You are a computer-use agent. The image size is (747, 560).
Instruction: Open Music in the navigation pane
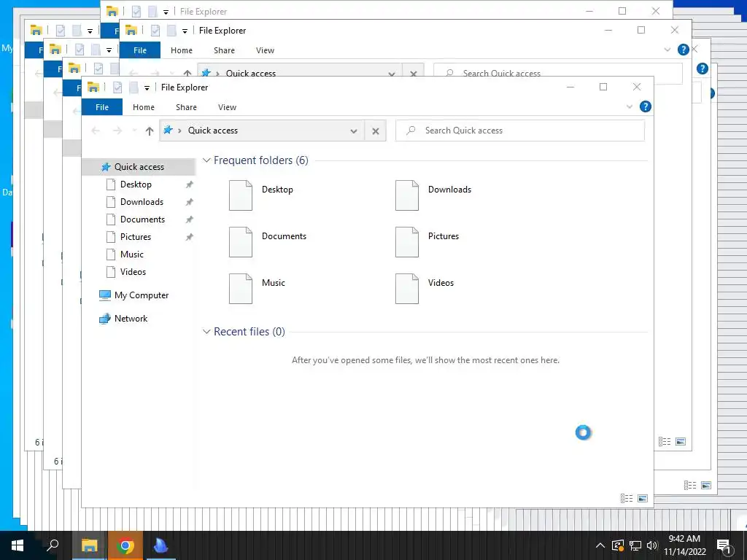[x=131, y=254]
